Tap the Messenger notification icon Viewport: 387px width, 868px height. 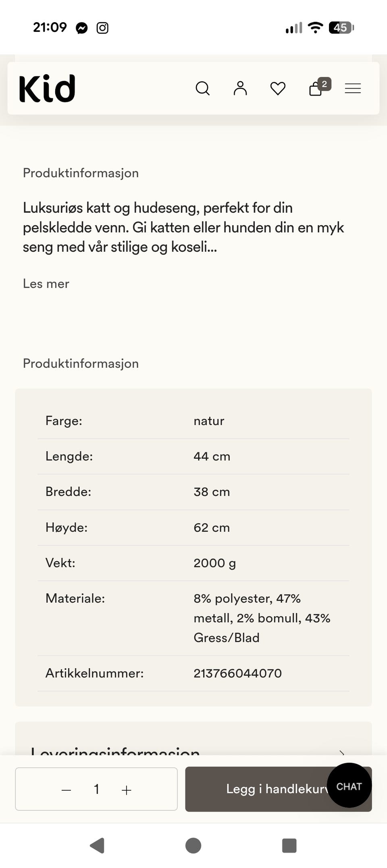tap(82, 28)
